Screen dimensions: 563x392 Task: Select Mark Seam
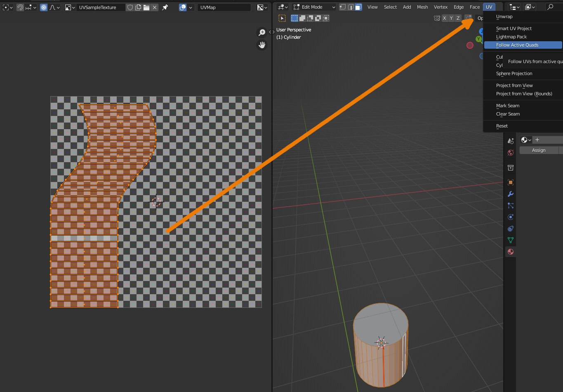(523, 106)
